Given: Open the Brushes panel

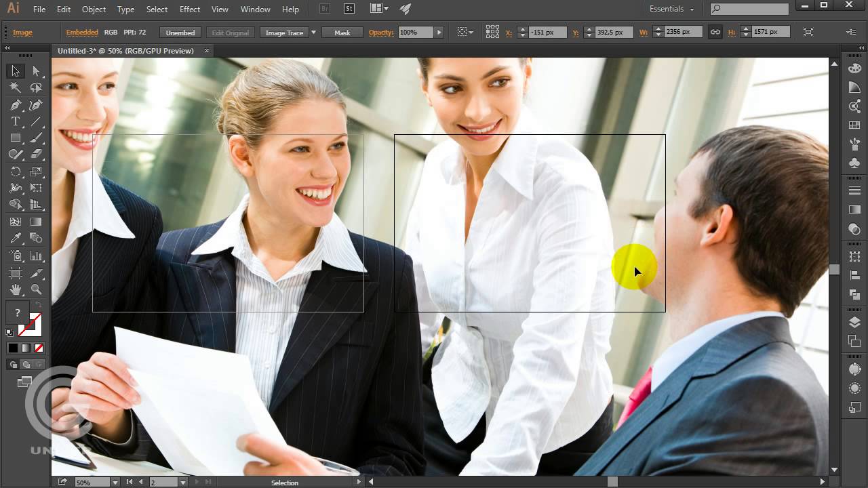Looking at the screenshot, I should click(x=854, y=144).
